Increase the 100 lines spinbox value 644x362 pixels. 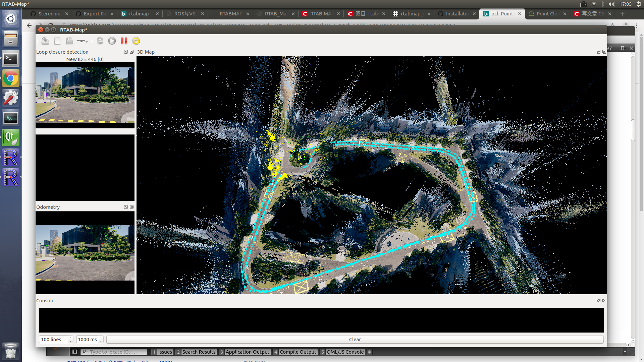click(71, 338)
